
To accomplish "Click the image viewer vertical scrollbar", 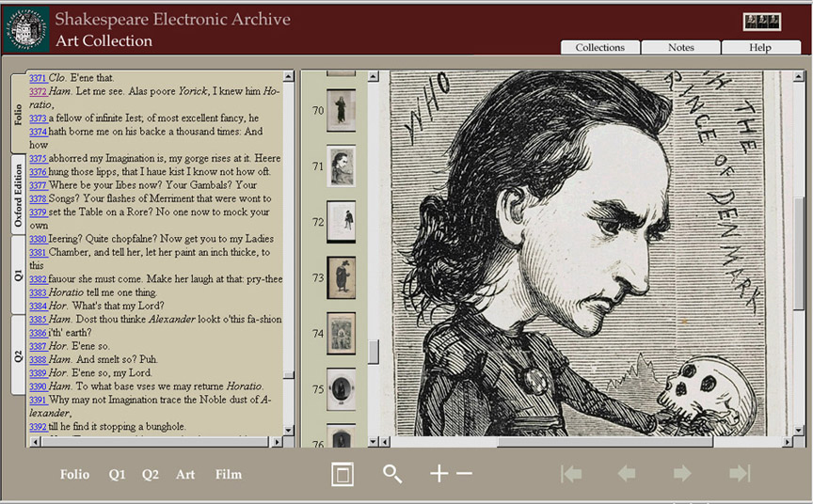I will 799,254.
